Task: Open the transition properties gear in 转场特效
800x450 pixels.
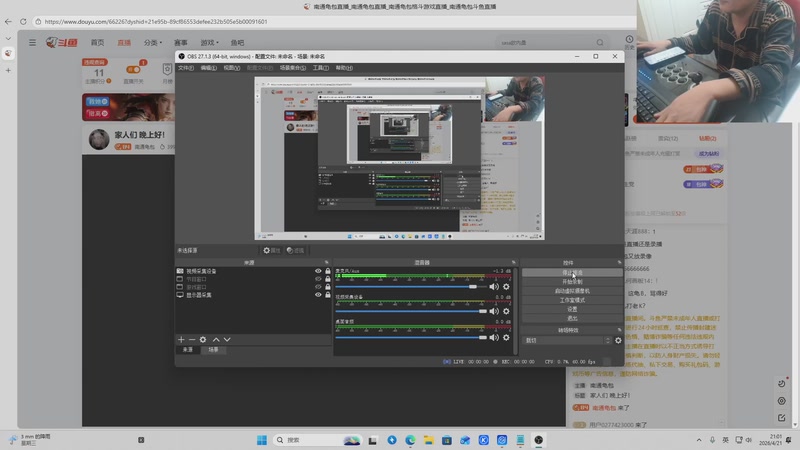Action: (x=618, y=340)
